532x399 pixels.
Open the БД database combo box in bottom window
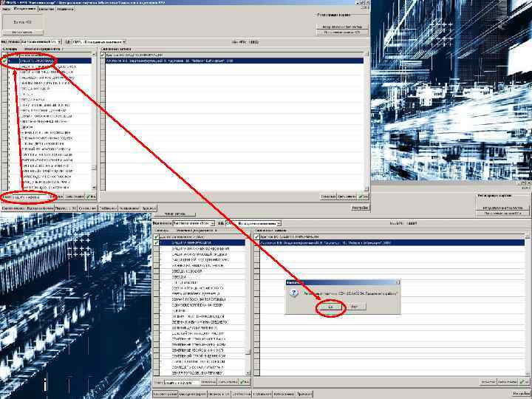click(253, 224)
